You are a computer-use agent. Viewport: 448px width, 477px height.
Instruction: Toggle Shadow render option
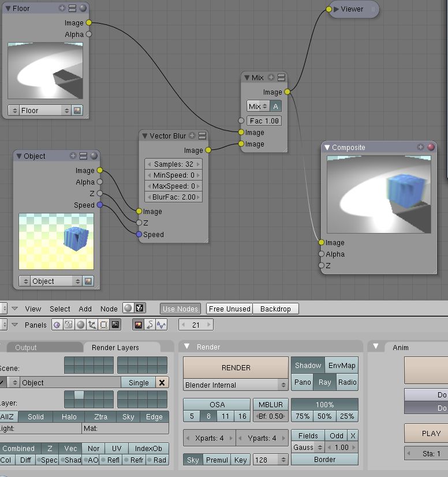pos(308,365)
